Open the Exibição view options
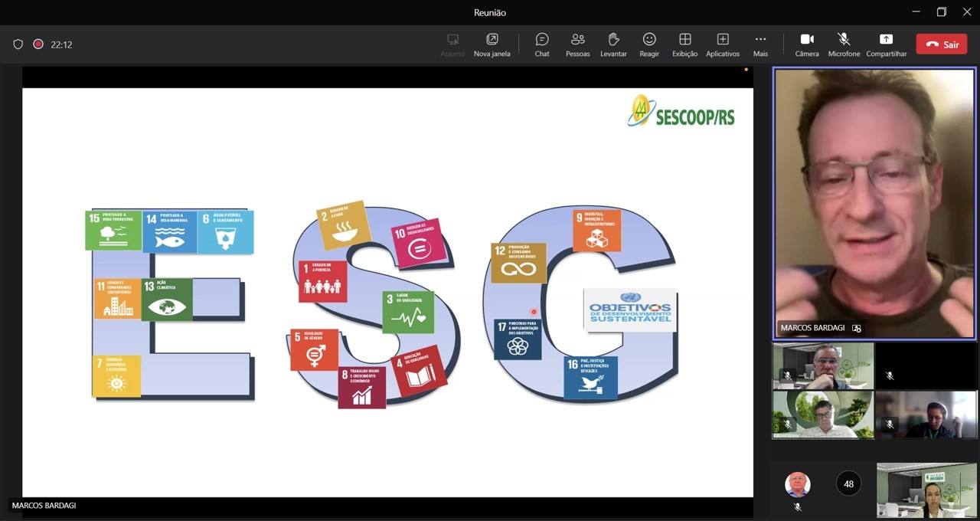This screenshot has width=980, height=521. tap(684, 44)
